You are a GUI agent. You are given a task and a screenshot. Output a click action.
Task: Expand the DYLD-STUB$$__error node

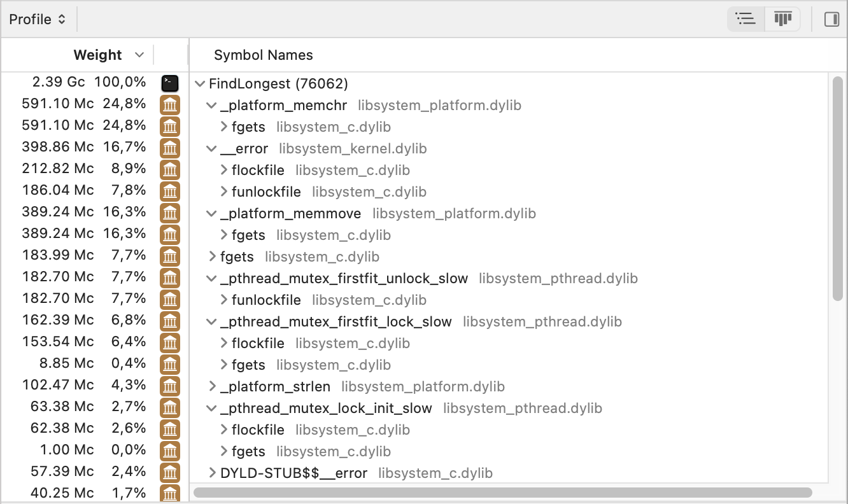(x=213, y=473)
